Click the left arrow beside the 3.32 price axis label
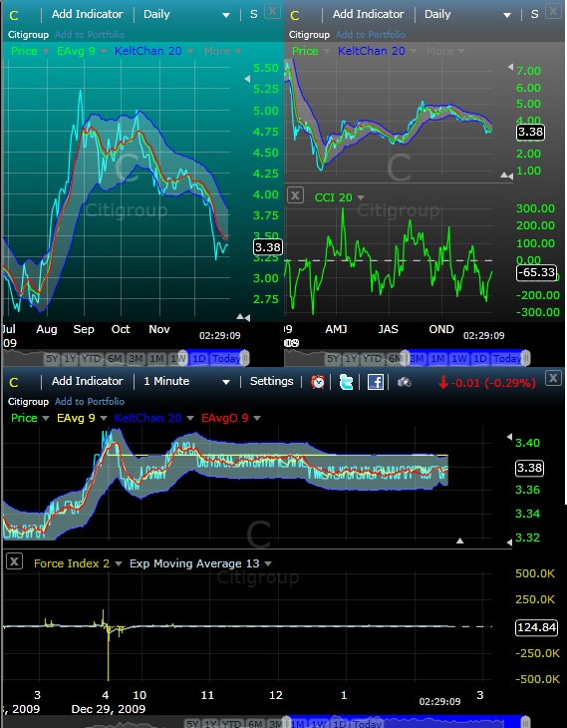 tap(509, 543)
